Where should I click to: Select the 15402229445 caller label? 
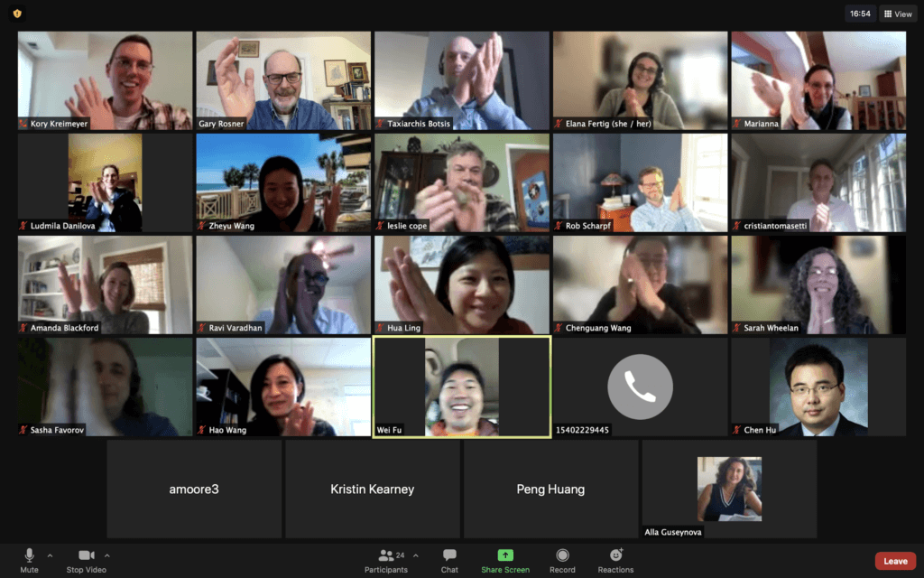pyautogui.click(x=582, y=430)
